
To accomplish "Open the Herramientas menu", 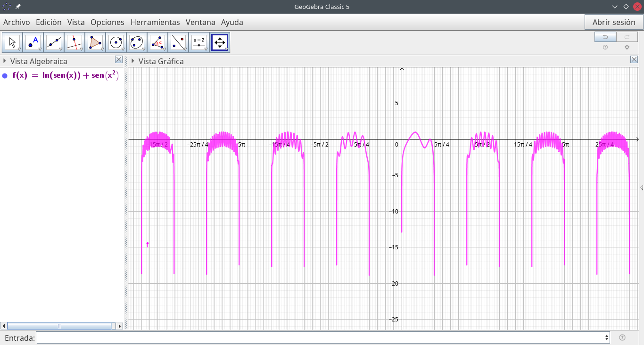I will [155, 22].
